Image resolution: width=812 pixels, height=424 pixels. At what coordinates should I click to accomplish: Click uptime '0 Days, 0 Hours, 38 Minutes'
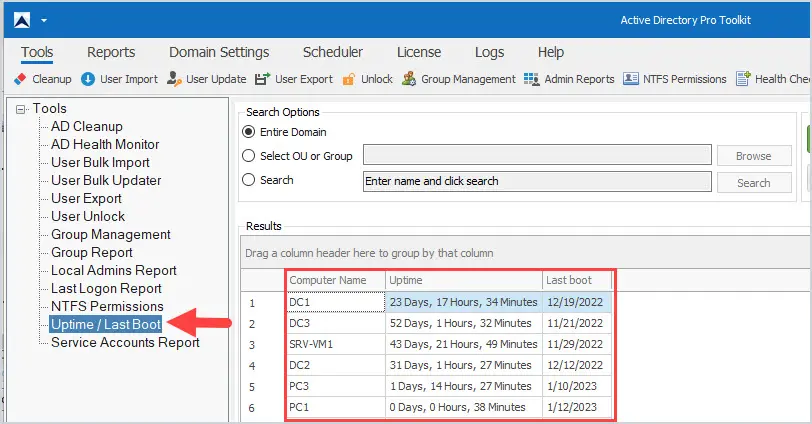coord(464,407)
